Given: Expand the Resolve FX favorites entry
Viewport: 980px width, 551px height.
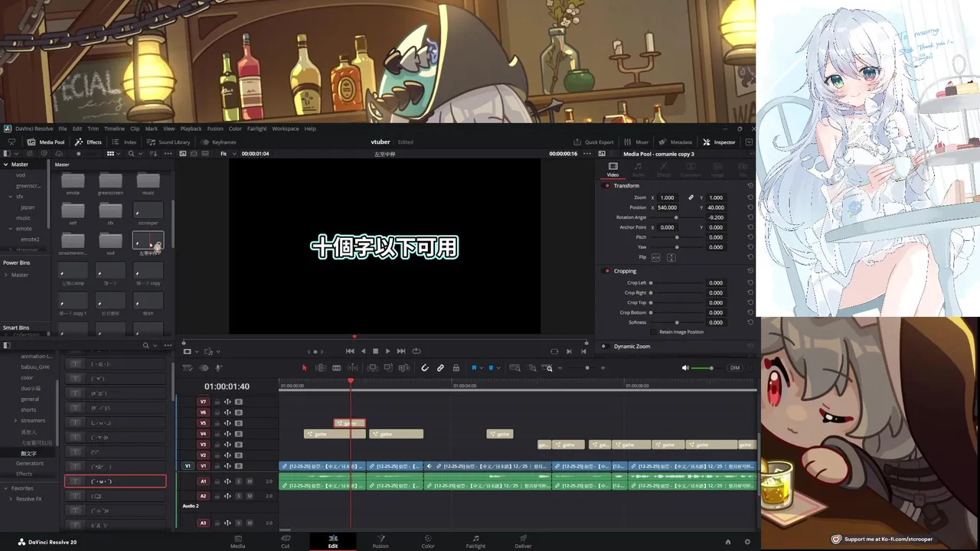Looking at the screenshot, I should click(x=11, y=499).
